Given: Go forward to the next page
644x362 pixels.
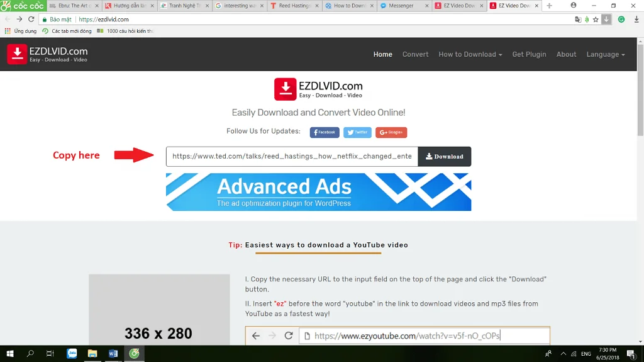Looking at the screenshot, I should (19, 20).
